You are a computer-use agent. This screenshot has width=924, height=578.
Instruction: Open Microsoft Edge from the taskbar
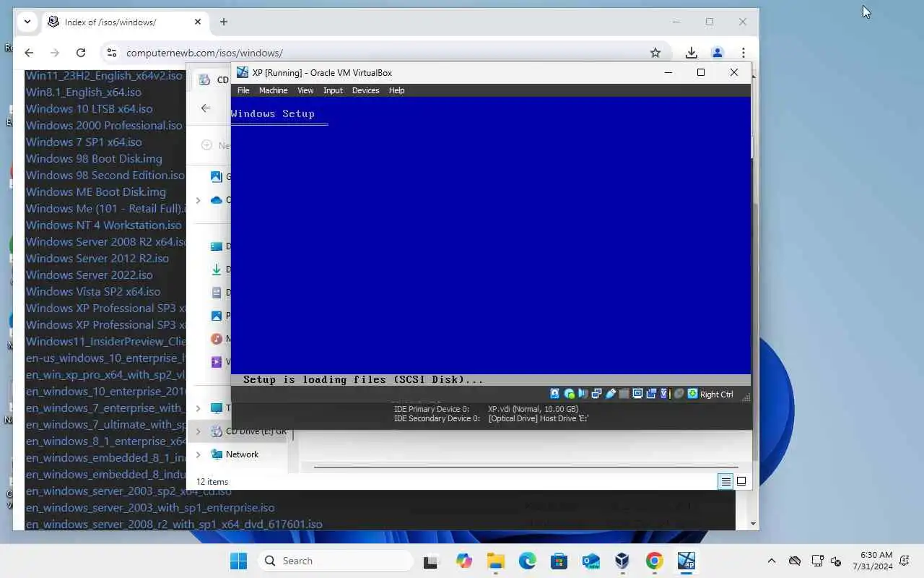tap(527, 561)
